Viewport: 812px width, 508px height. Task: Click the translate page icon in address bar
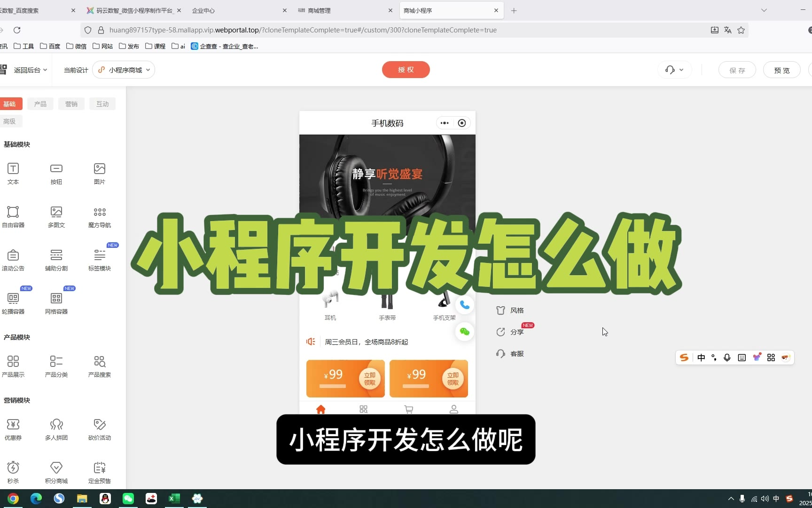(728, 30)
